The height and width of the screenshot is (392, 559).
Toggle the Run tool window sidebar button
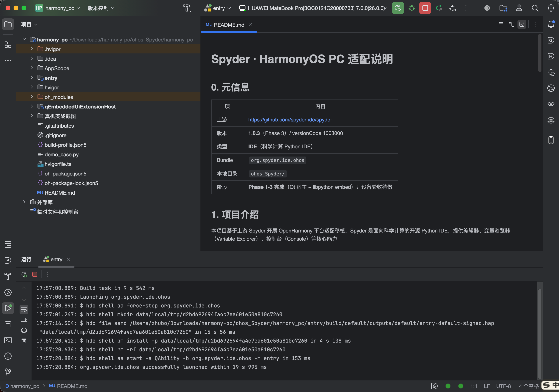click(8, 308)
